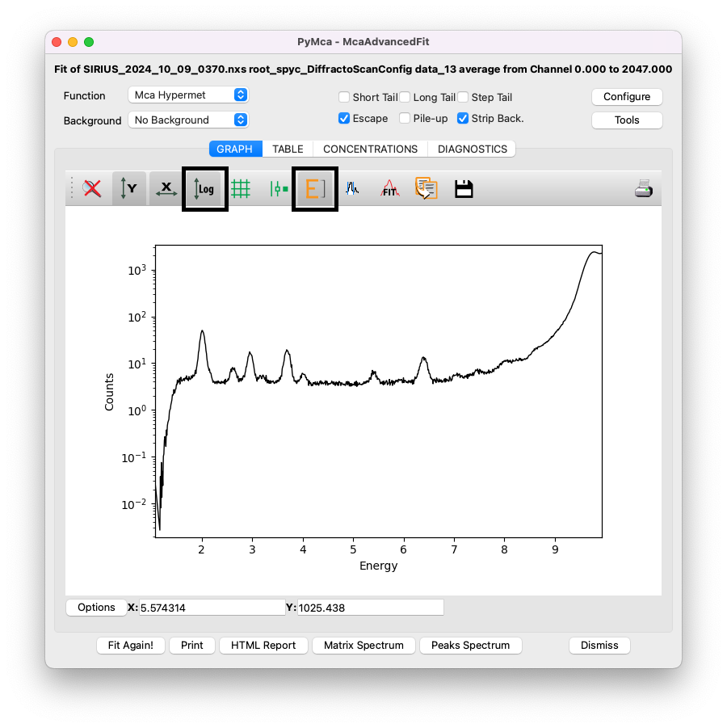Click the Print button

pos(191,646)
